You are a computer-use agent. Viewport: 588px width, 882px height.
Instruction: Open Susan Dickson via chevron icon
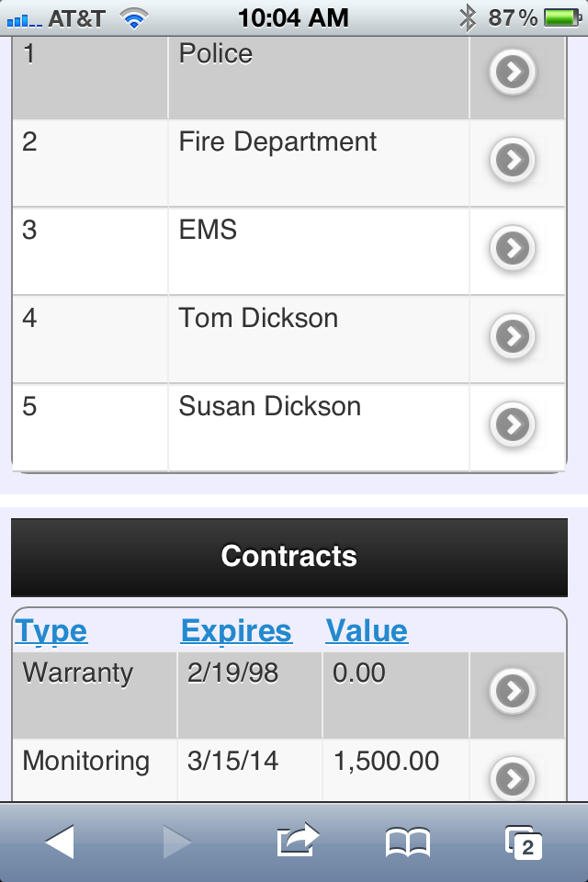point(512,424)
